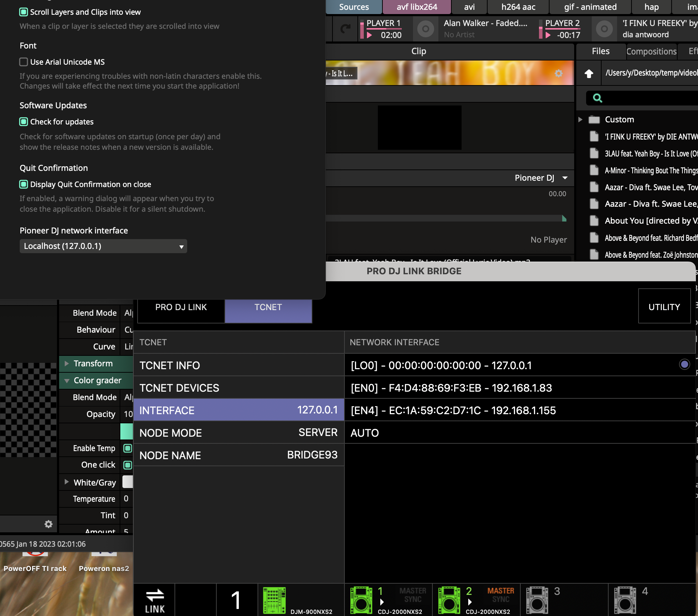The image size is (698, 616).
Task: Click the Player 1 disc icon
Action: (425, 29)
